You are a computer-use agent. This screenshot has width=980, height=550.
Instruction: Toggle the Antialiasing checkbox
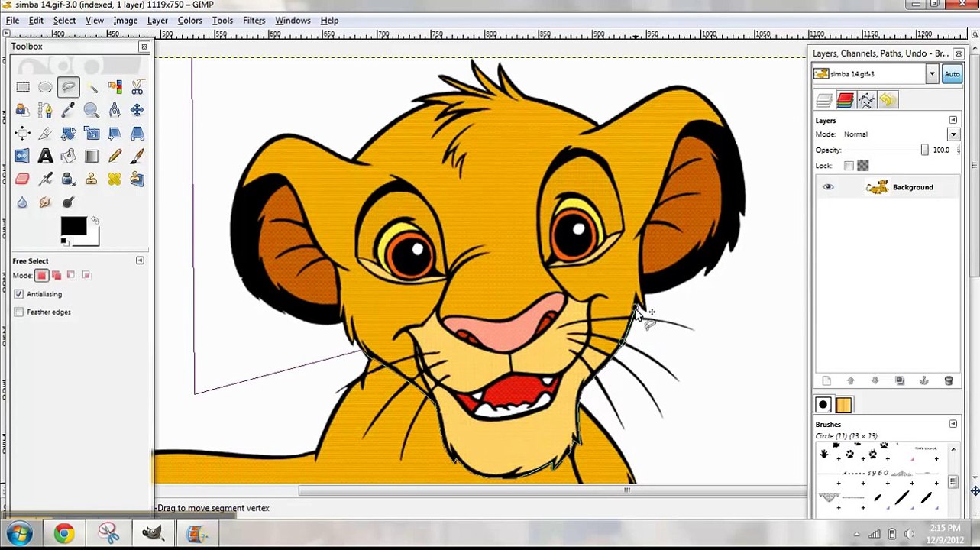[18, 294]
